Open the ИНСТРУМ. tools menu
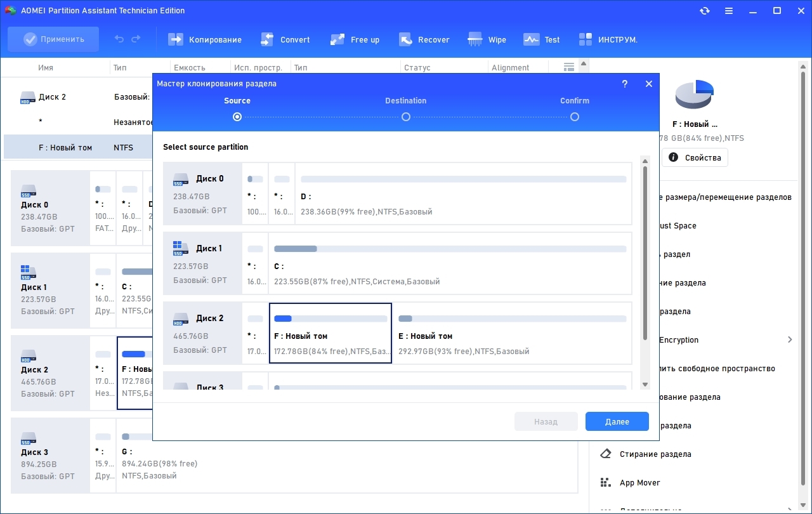The width and height of the screenshot is (812, 514). tap(608, 39)
